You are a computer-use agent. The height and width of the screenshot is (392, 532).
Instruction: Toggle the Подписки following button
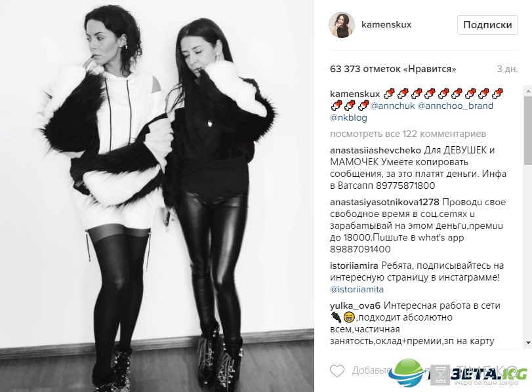(x=487, y=25)
